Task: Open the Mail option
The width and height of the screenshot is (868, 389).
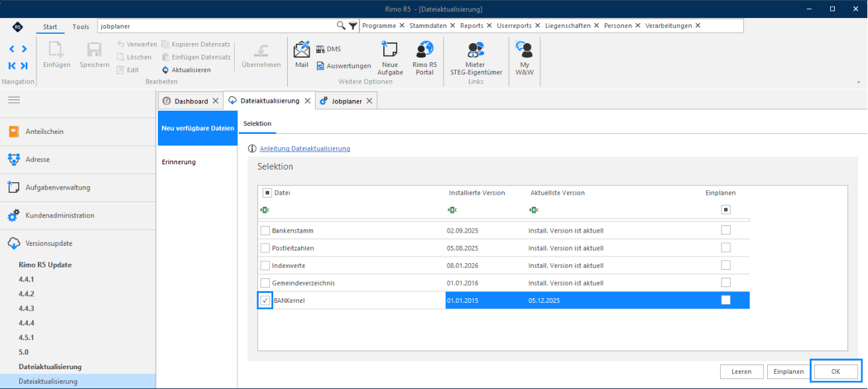Action: [x=302, y=54]
